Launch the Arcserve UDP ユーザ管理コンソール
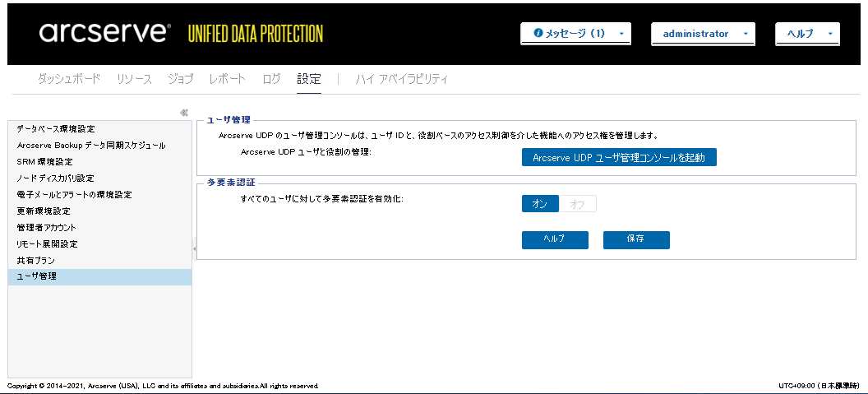Viewport: 868px width, 394px height. [619, 157]
